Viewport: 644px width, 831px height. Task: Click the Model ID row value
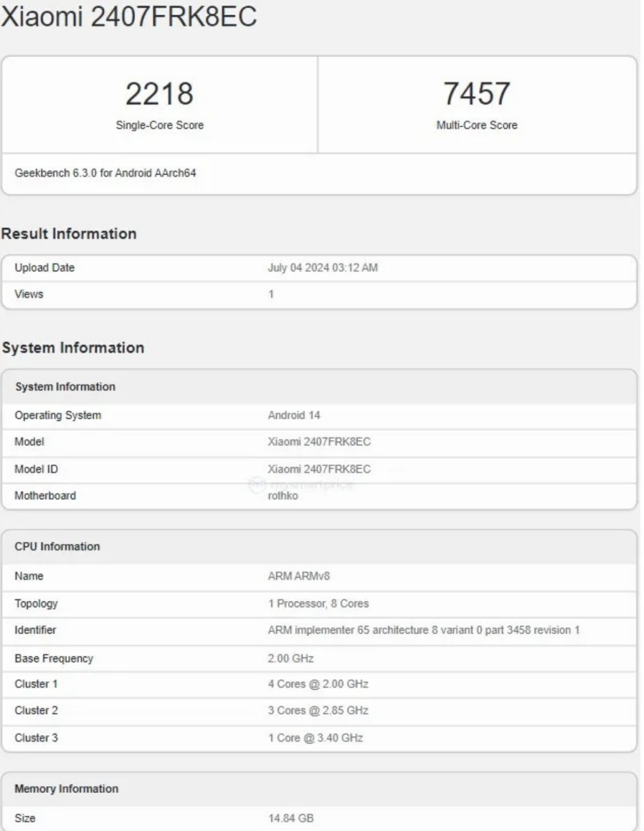[x=319, y=470]
